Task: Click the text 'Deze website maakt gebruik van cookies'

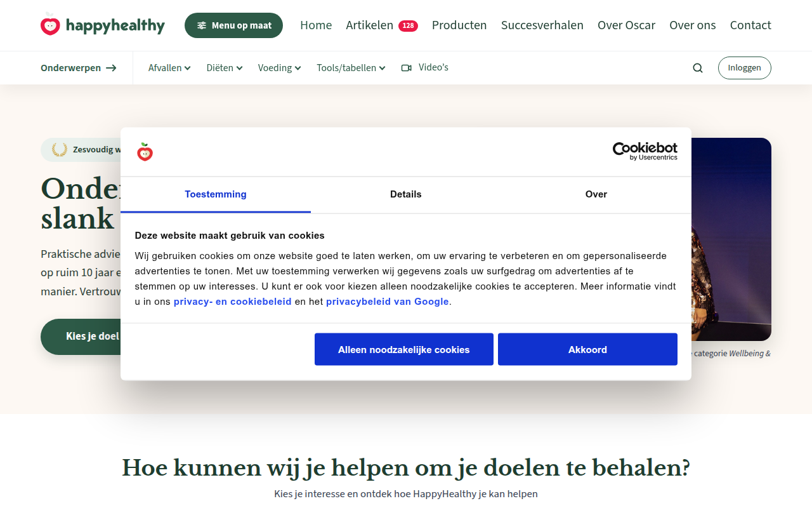Action: tap(230, 236)
